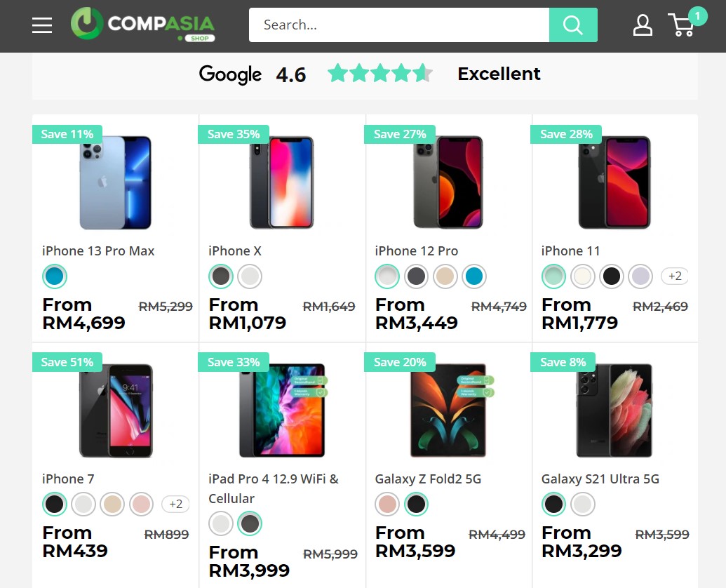Viewport: 726px width, 588px height.
Task: Expand +2 more colors for iPhone 7
Action: (x=175, y=504)
